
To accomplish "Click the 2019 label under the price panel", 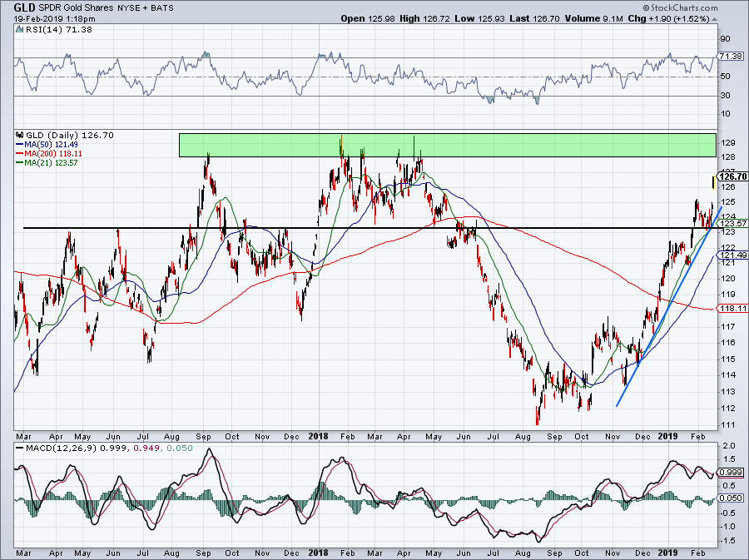I will pyautogui.click(x=667, y=436).
